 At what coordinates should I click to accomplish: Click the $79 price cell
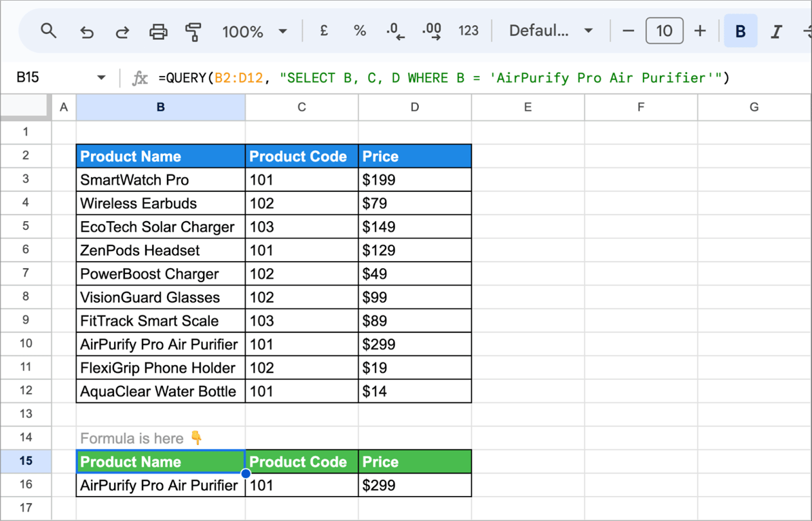pyautogui.click(x=415, y=204)
